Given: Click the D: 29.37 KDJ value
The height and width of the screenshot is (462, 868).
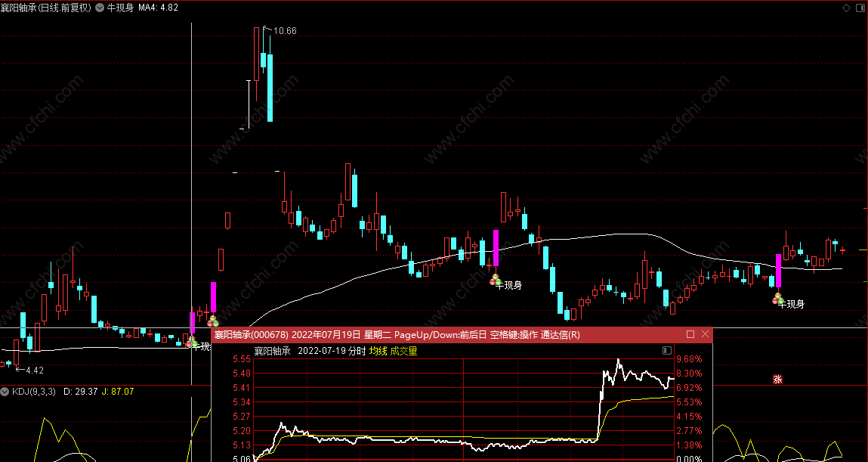Looking at the screenshot, I should click(81, 392).
